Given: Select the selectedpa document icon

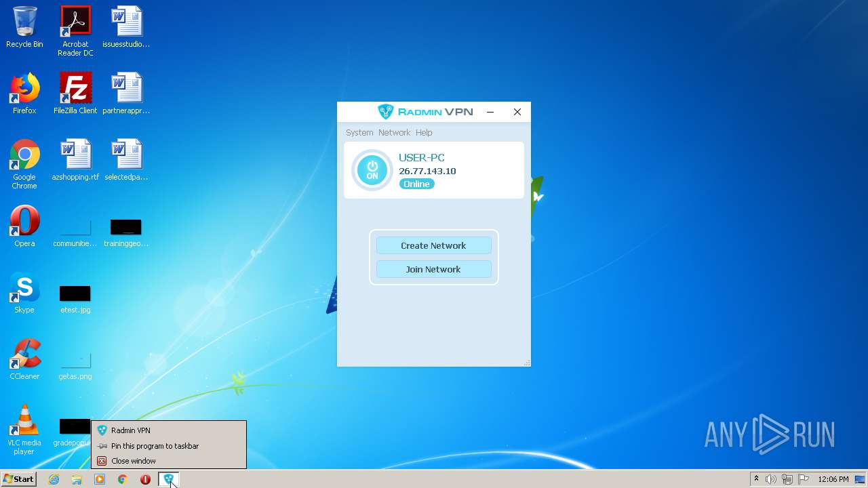Looking at the screenshot, I should point(126,160).
